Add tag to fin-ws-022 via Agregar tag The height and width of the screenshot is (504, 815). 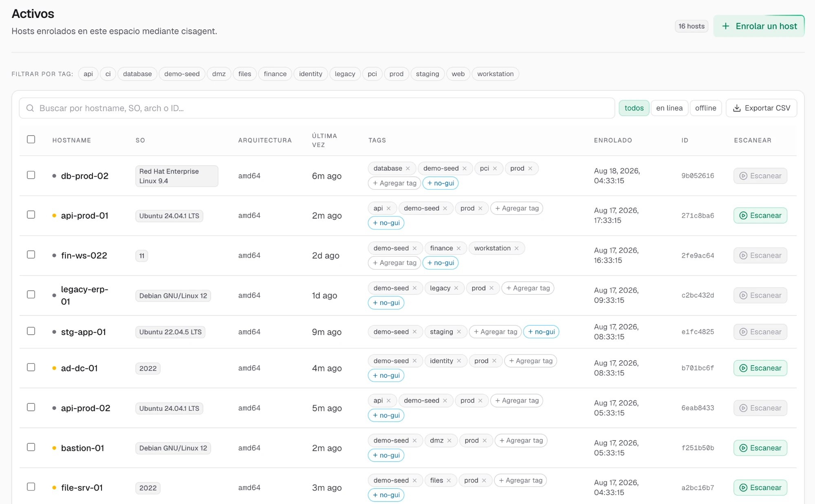(394, 263)
